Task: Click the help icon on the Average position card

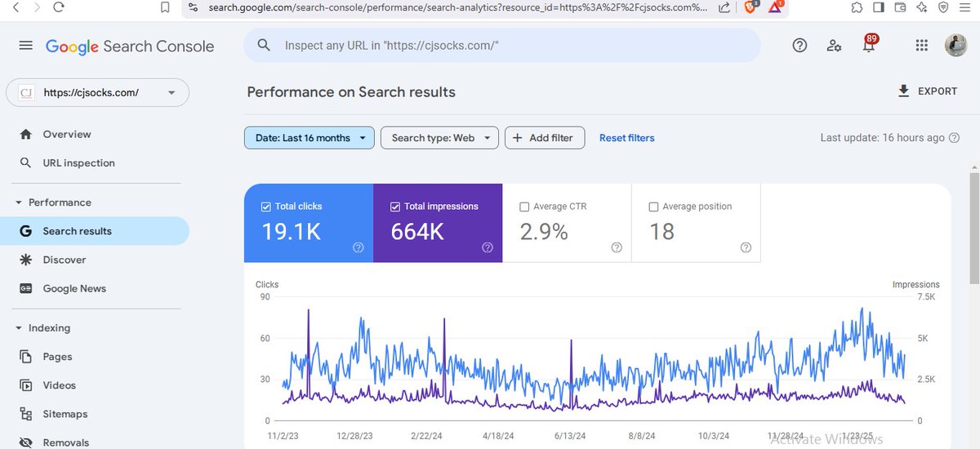Action: tap(746, 247)
